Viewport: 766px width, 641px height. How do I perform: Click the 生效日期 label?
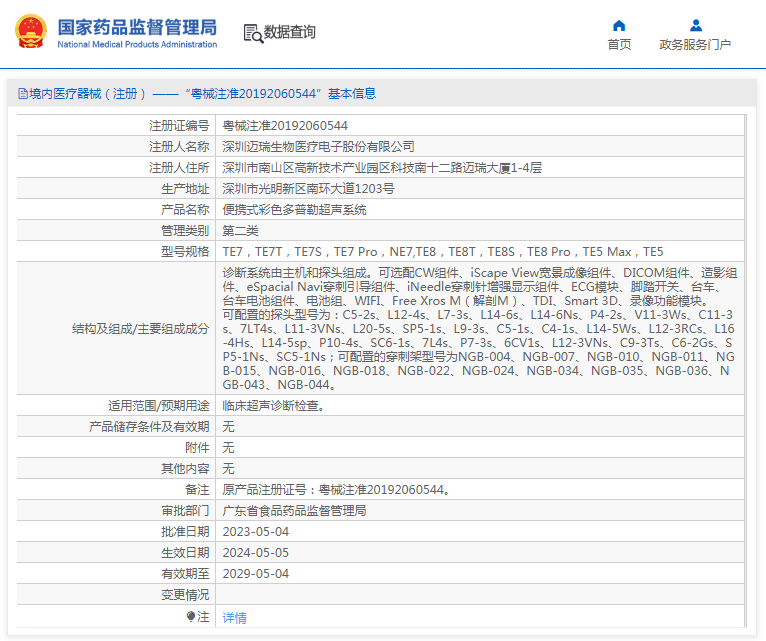point(185,553)
